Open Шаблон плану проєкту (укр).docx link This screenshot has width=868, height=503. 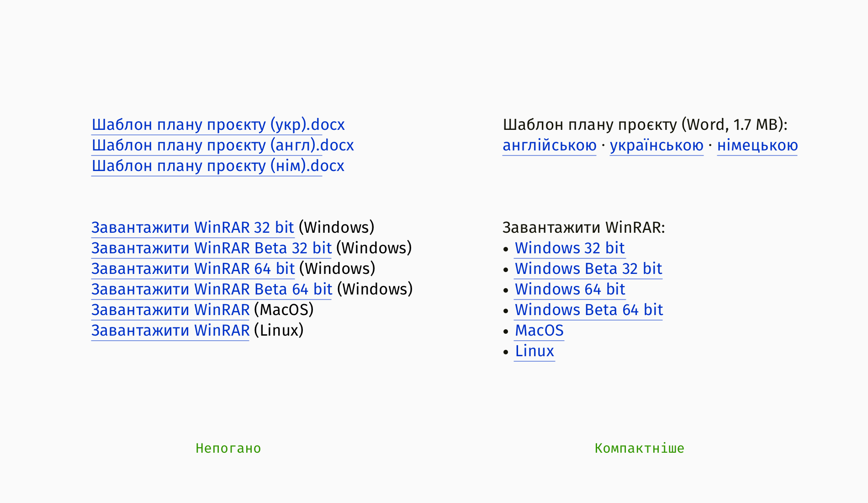click(218, 125)
